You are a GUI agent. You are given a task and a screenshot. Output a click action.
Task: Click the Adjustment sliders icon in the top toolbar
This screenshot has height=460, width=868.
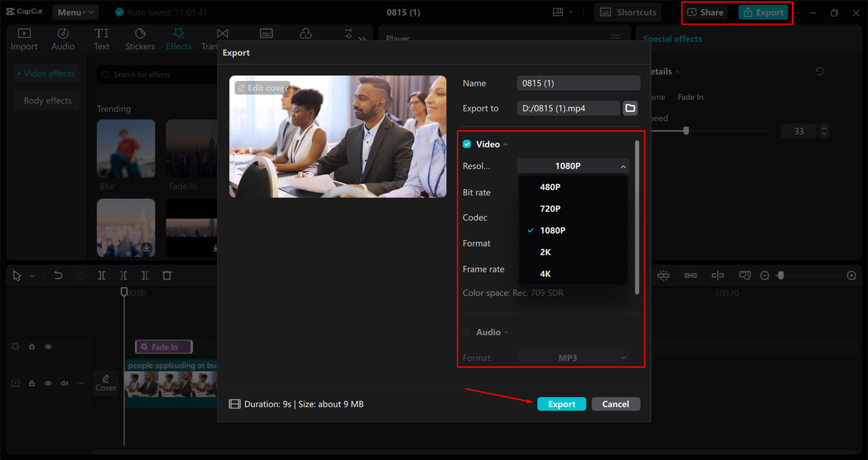[348, 33]
